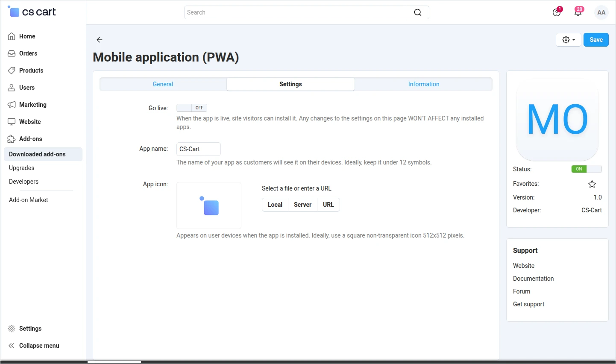Open the AA user avatar menu
This screenshot has height=364, width=616.
tap(601, 12)
